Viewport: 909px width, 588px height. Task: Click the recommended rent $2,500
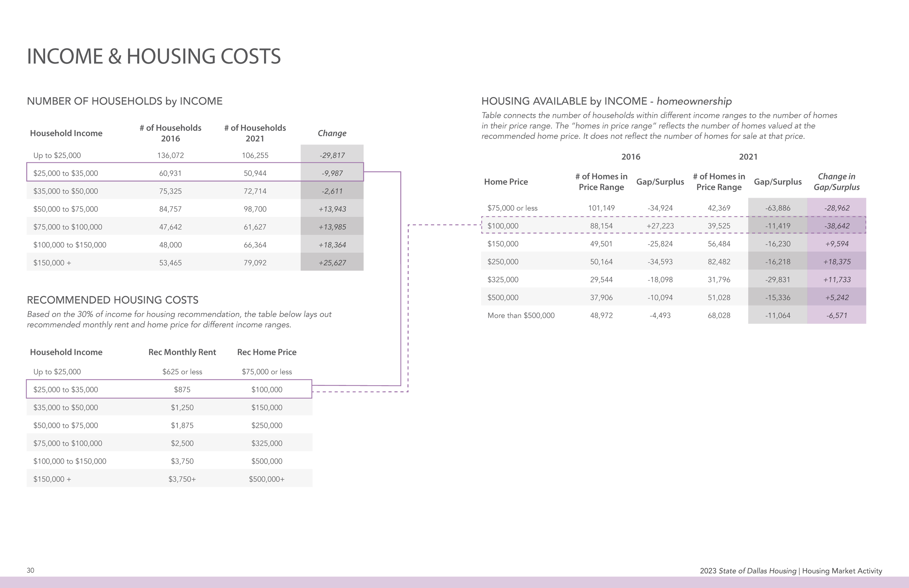182,444
